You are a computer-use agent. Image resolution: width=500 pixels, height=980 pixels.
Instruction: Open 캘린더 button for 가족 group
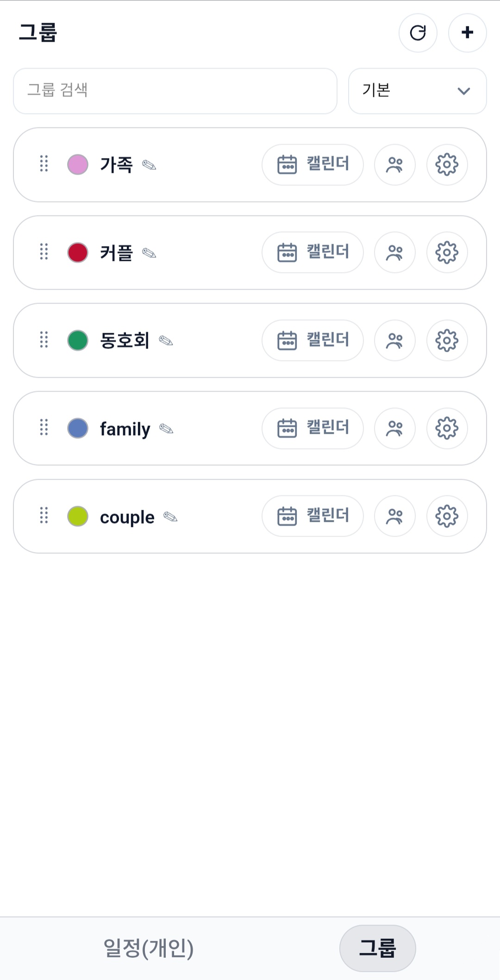(x=312, y=165)
